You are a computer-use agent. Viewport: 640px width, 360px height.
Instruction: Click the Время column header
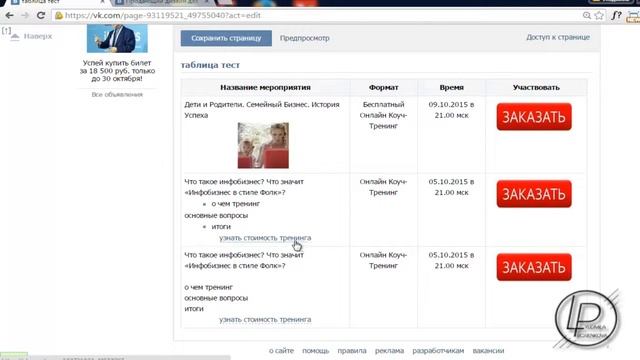point(451,87)
